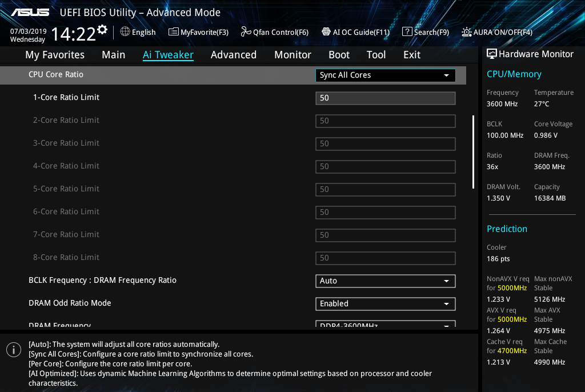Click the 2-Core Ratio Limit field
Screen dimensions: 585x392
(x=386, y=121)
